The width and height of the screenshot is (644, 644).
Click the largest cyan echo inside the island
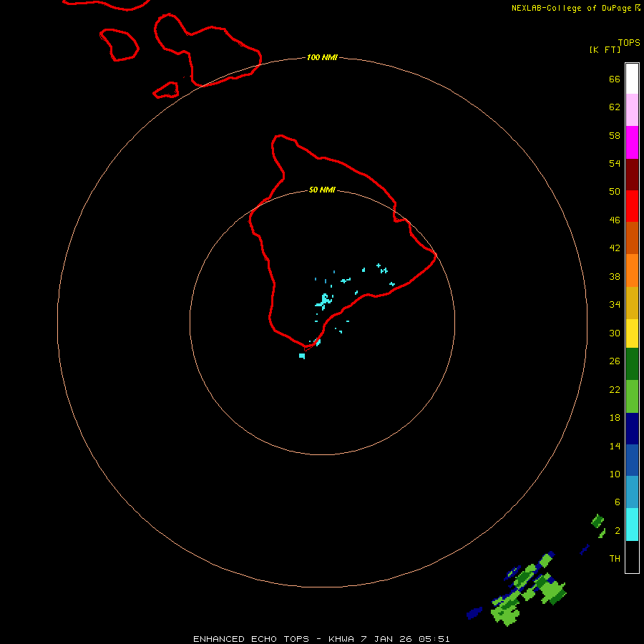point(324,301)
